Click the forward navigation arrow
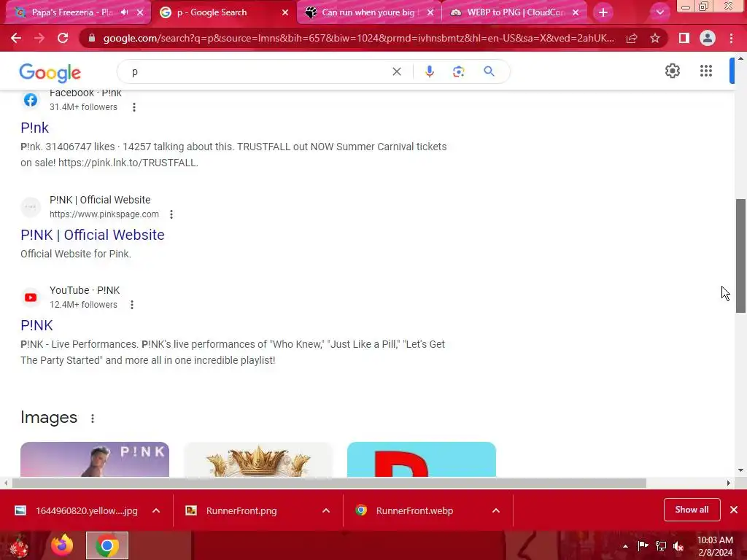The image size is (747, 560). click(x=39, y=38)
